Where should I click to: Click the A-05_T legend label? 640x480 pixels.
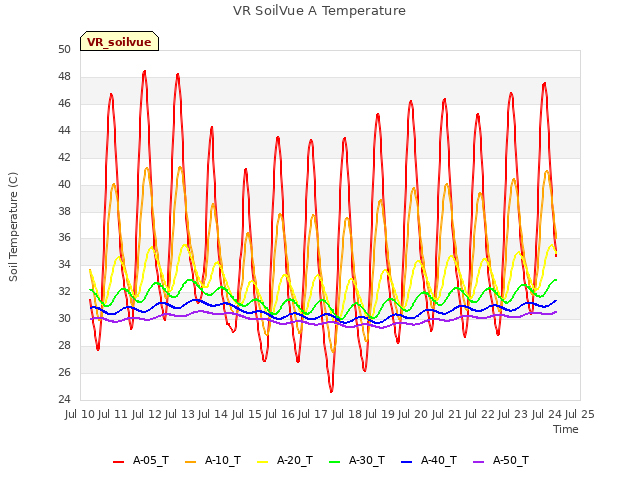pyautogui.click(x=151, y=460)
